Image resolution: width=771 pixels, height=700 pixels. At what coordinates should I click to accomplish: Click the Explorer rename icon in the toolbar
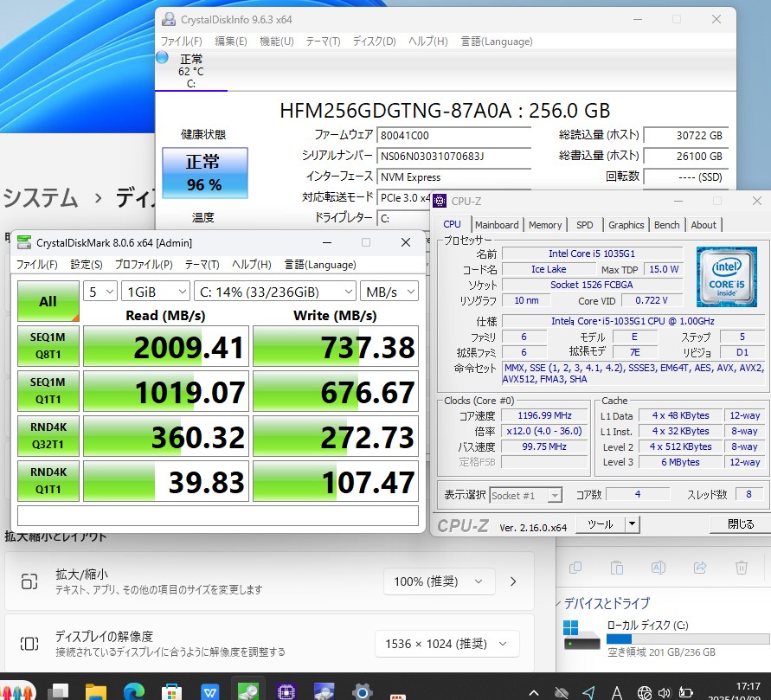(659, 568)
